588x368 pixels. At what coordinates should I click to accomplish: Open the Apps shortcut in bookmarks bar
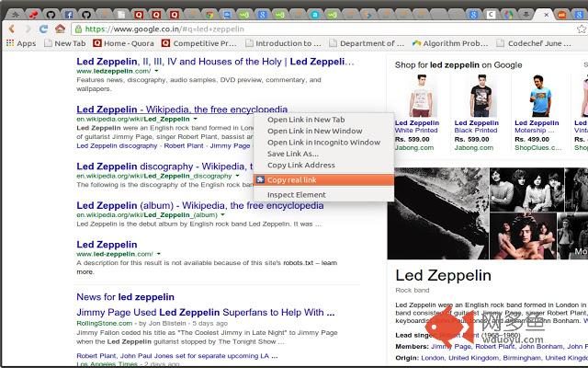coord(20,43)
